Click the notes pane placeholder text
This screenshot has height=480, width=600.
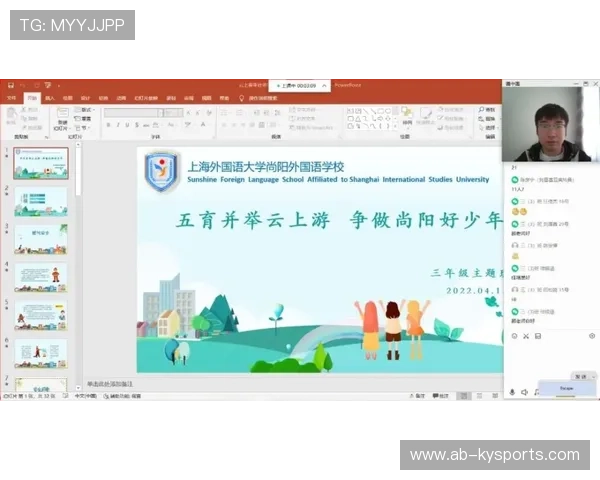(x=110, y=384)
